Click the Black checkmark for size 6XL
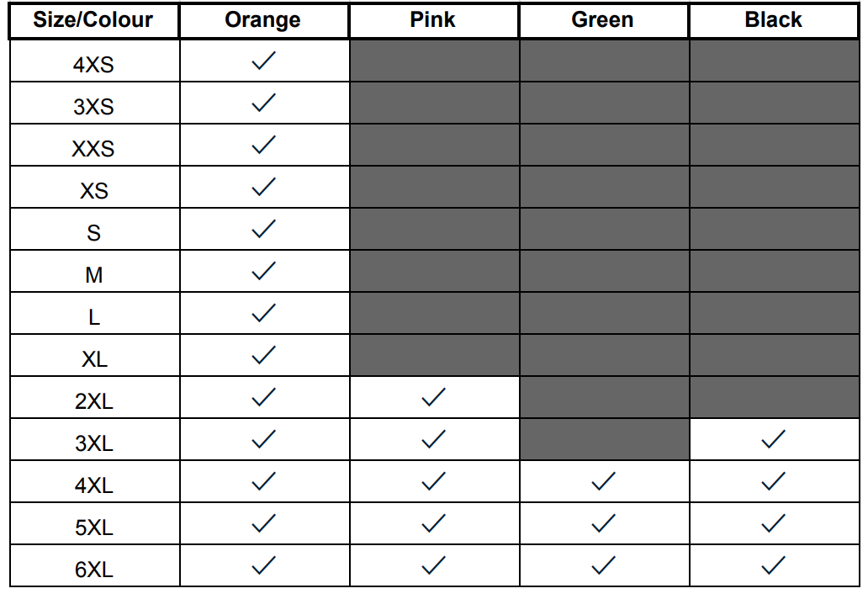Image resolution: width=868 pixels, height=599 pixels. (x=773, y=566)
